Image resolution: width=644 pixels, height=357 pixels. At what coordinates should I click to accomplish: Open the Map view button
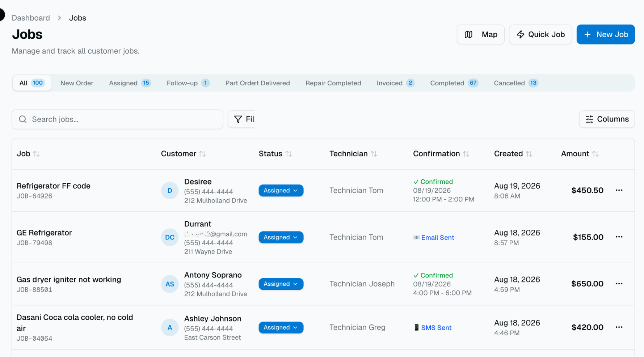click(x=480, y=34)
